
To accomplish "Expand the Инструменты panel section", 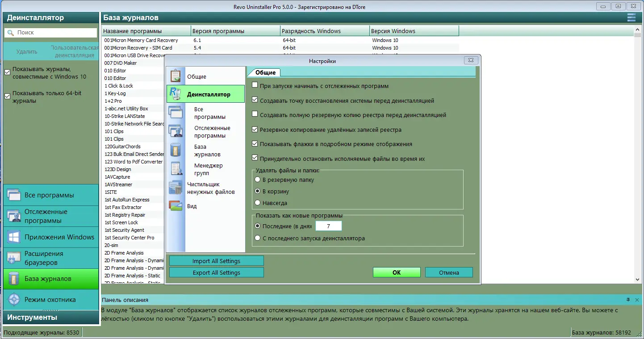I will click(51, 317).
